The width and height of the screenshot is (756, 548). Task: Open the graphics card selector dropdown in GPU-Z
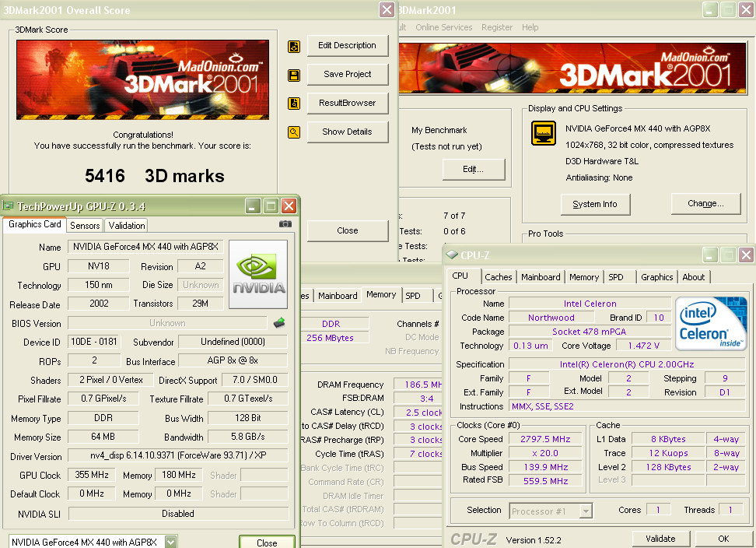click(170, 542)
